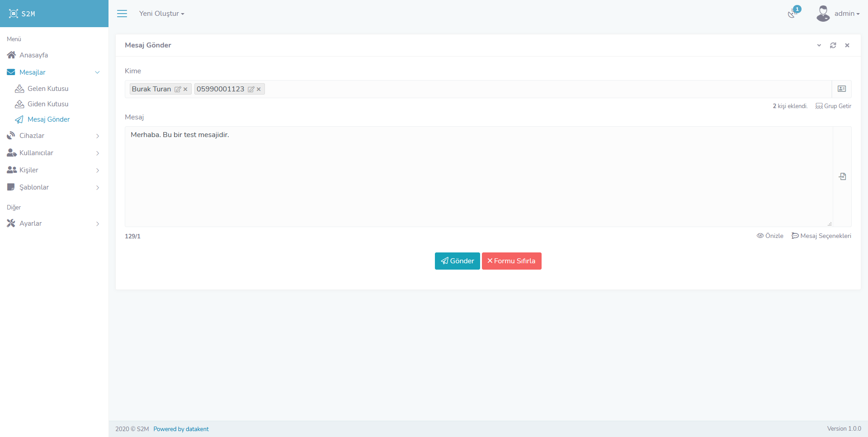This screenshot has height=437, width=868.
Task: Edit the 05990001123 recipient tag
Action: [x=251, y=90]
